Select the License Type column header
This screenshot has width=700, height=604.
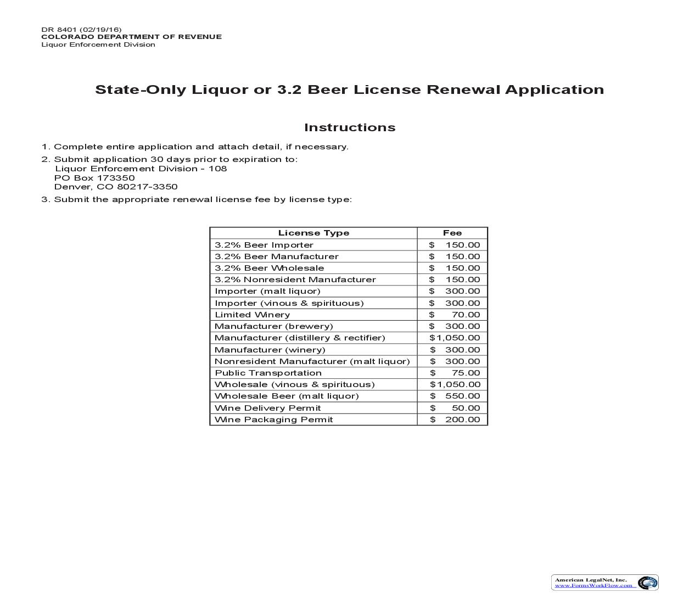pyautogui.click(x=313, y=233)
